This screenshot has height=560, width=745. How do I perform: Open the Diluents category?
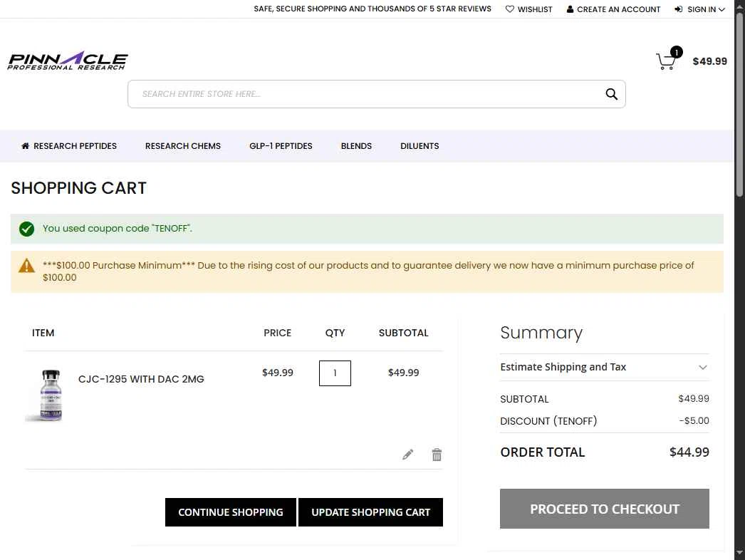420,146
